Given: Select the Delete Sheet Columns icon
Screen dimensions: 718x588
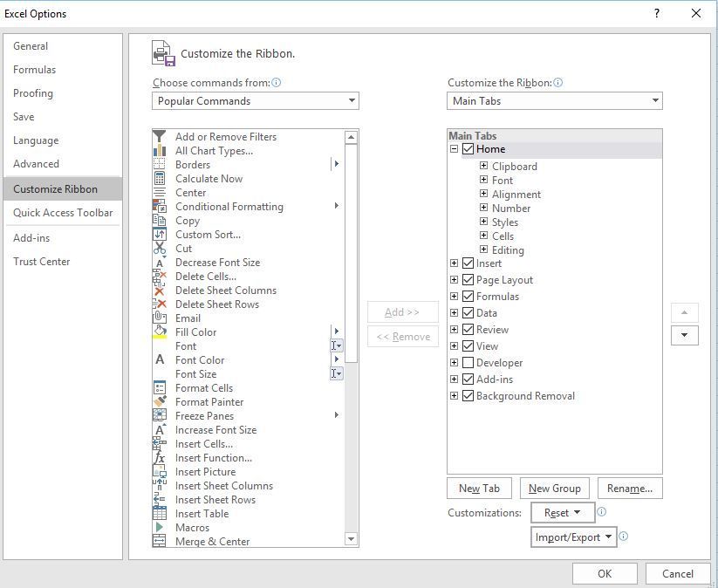Looking at the screenshot, I should tap(160, 291).
